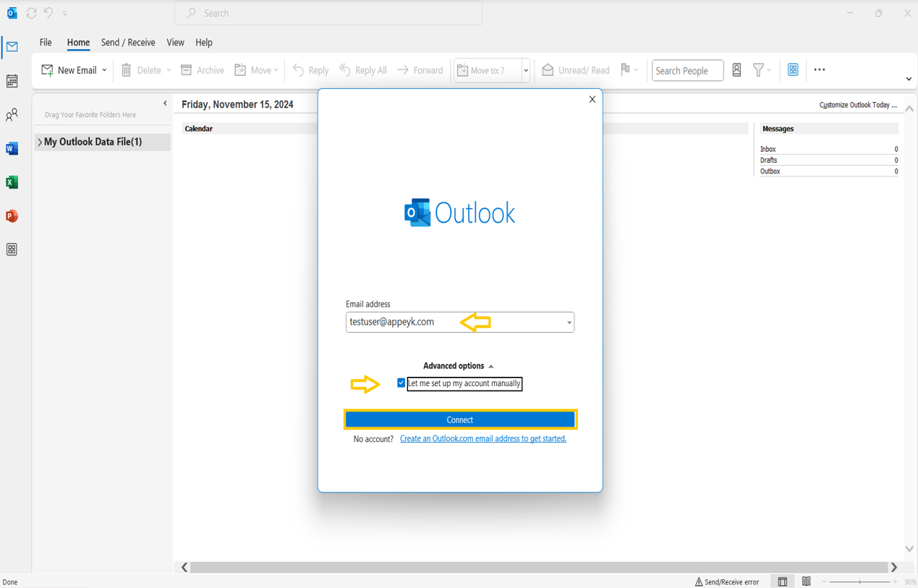Screen dimensions: 918x588
Task: Switch to Normal view in status bar
Action: coord(783,582)
